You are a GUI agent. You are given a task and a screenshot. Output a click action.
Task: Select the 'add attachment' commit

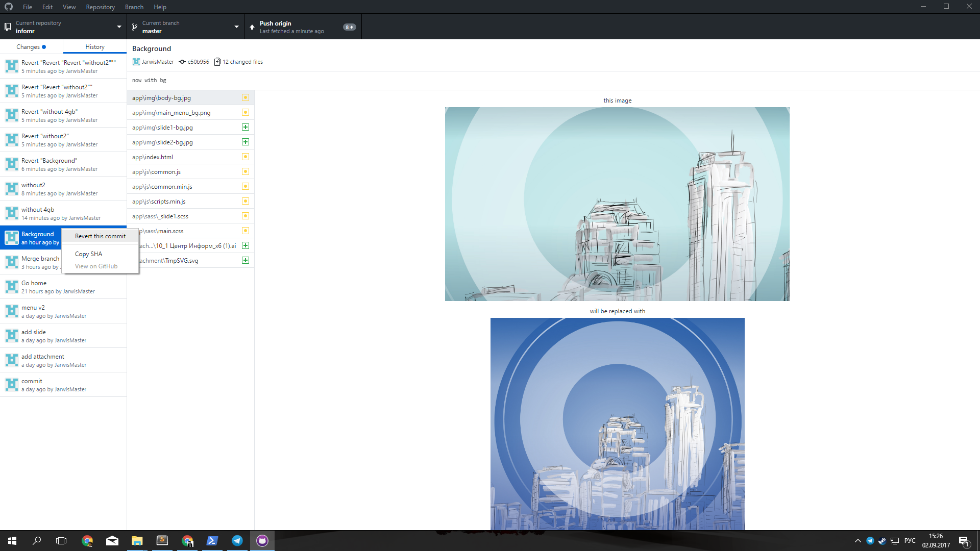click(63, 360)
